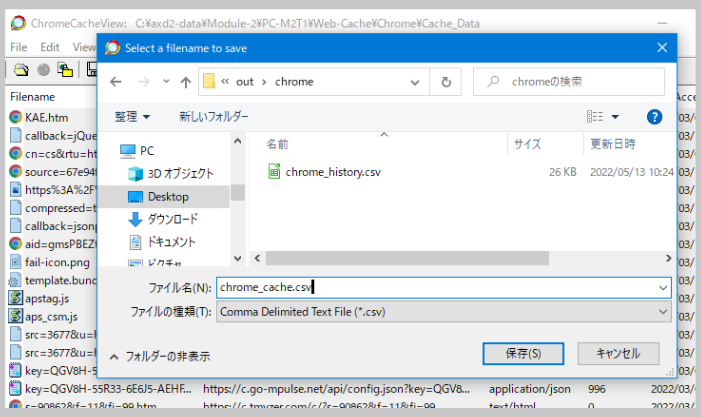This screenshot has width=701, height=417.
Task: Click the image icon beside fail-icon.png
Action: point(15,262)
